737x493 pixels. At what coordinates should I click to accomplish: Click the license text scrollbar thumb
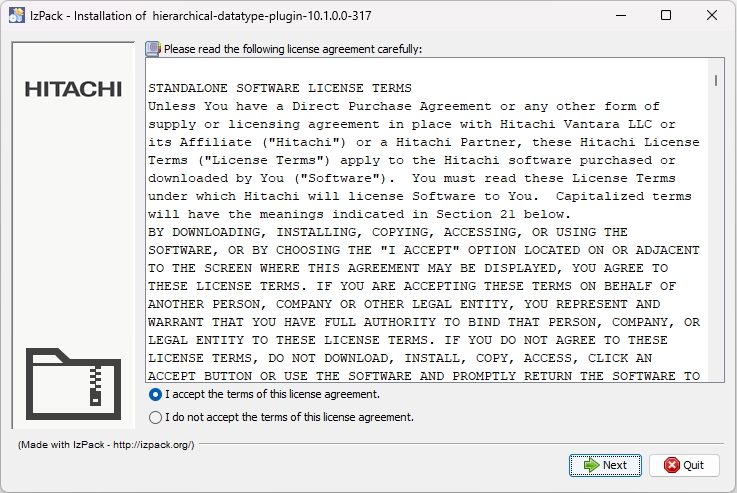716,80
